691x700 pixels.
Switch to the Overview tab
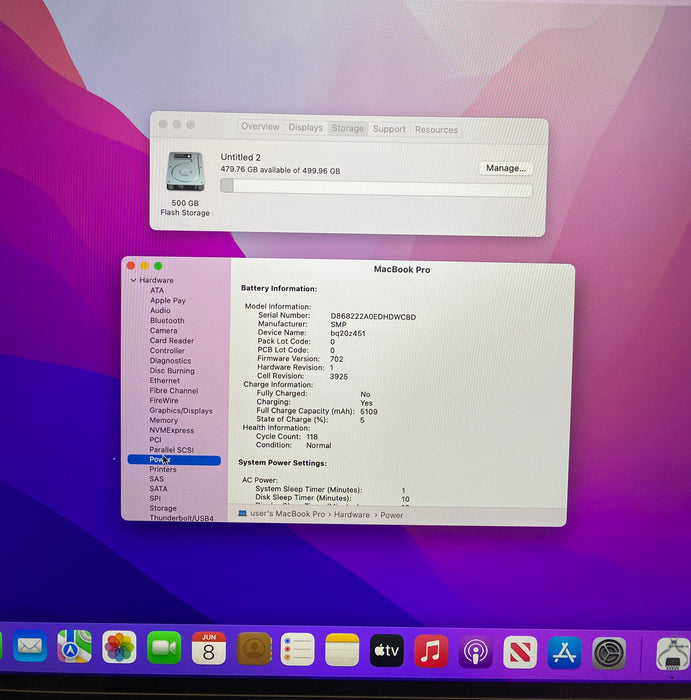[260, 126]
